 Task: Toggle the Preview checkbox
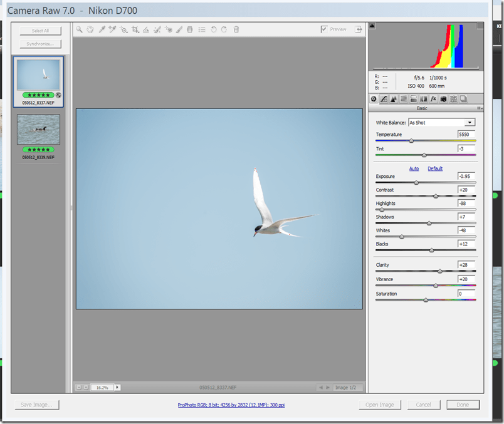[324, 29]
